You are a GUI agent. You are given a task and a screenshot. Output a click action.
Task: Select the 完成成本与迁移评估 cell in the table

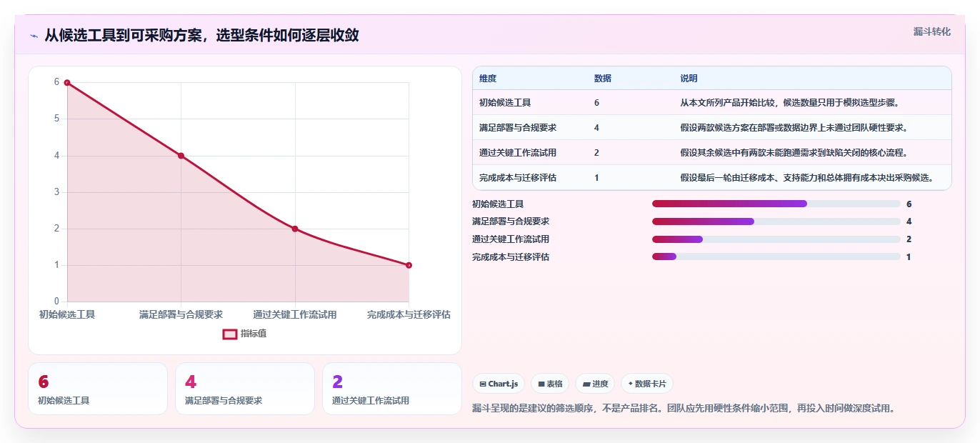518,178
